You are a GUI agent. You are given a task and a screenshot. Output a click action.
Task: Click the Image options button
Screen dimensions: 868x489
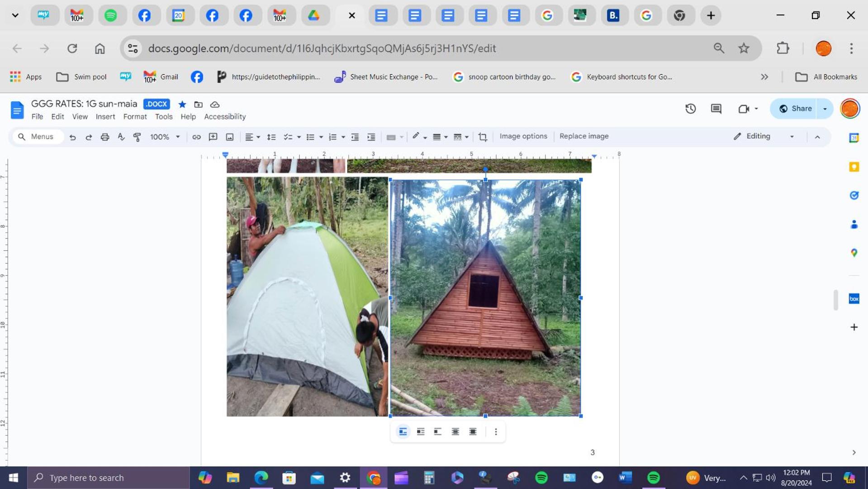pyautogui.click(x=523, y=136)
